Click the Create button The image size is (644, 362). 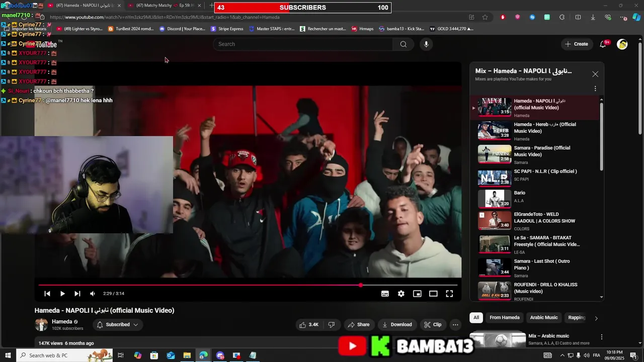[576, 44]
